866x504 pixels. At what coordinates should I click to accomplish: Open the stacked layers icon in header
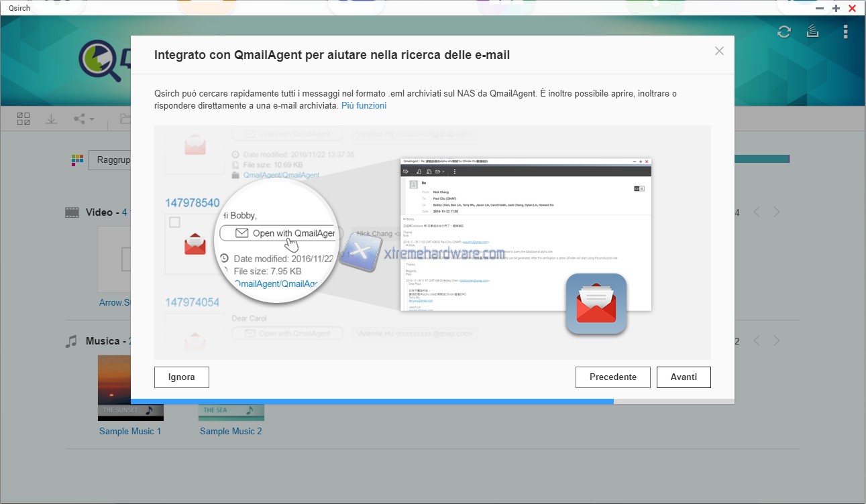click(x=812, y=31)
